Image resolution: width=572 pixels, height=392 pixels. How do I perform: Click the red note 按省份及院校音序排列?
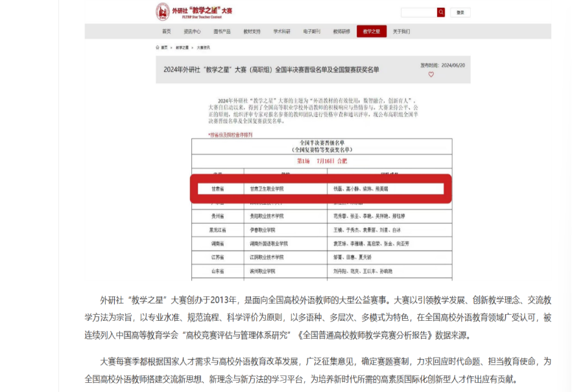click(230, 135)
